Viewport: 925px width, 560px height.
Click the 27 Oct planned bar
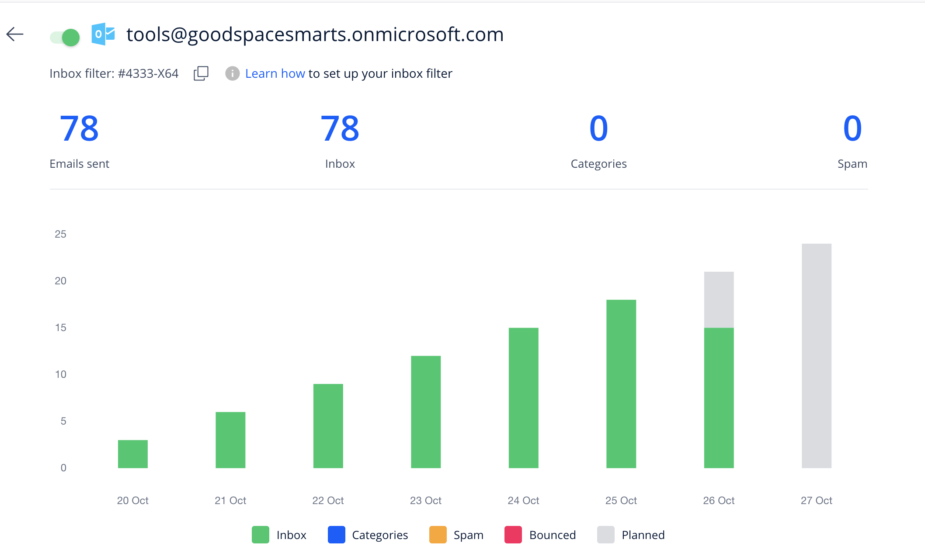pos(816,356)
